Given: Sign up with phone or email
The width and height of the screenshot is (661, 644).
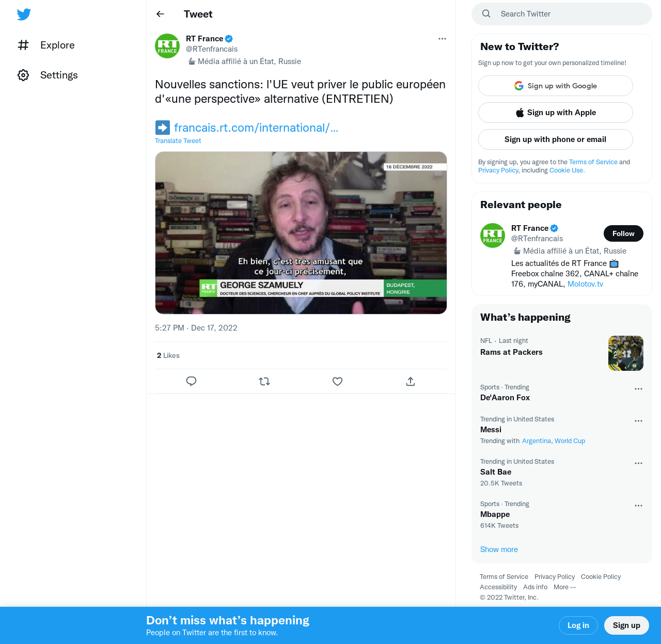Looking at the screenshot, I should (x=556, y=139).
